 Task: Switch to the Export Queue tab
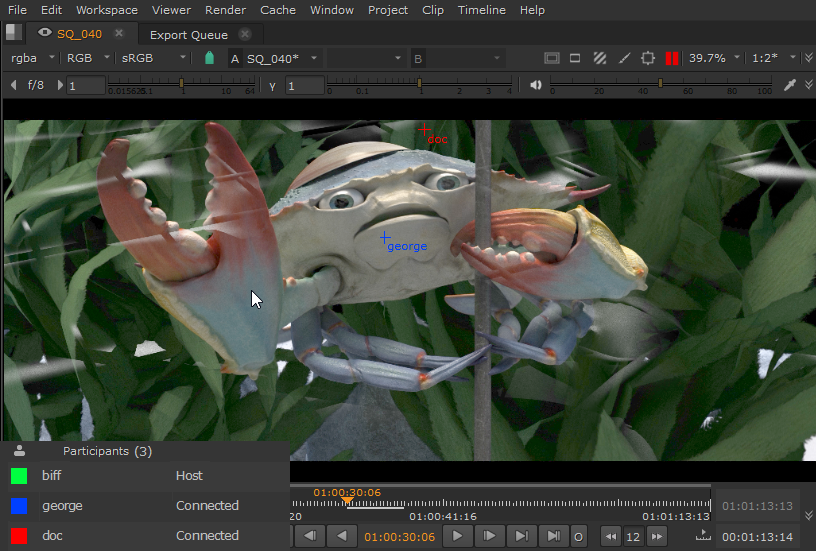(188, 34)
